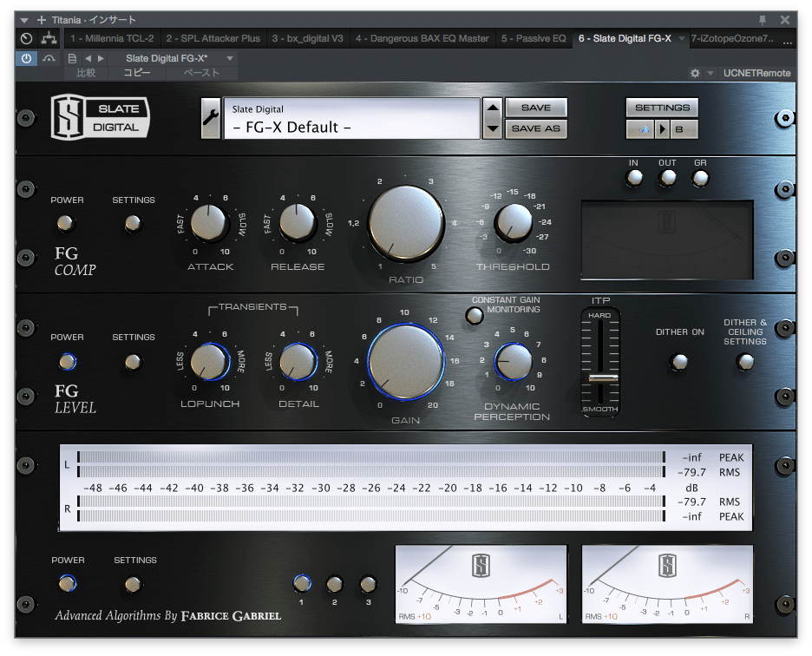This screenshot has height=656, width=812.
Task: Click the Lopunch knob
Action: click(x=209, y=361)
